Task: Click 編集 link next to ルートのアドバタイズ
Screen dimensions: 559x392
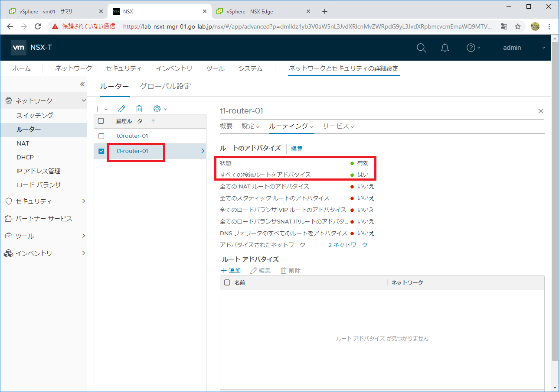Action: point(297,149)
